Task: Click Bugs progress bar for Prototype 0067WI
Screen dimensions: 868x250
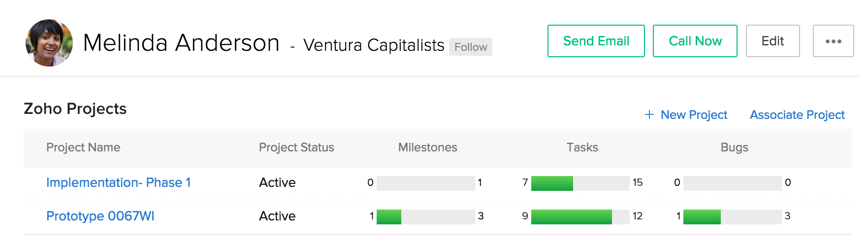Action: [x=732, y=216]
